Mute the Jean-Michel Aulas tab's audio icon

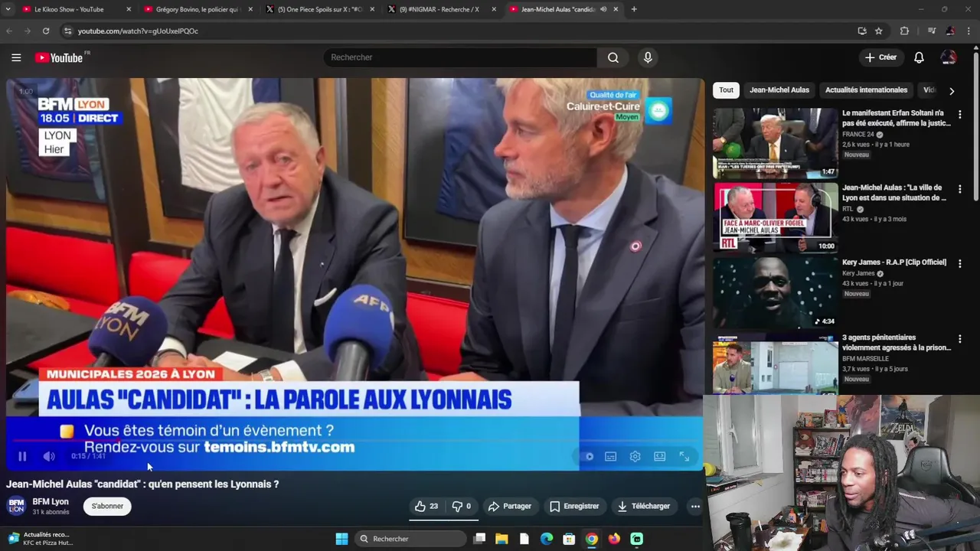click(x=603, y=9)
